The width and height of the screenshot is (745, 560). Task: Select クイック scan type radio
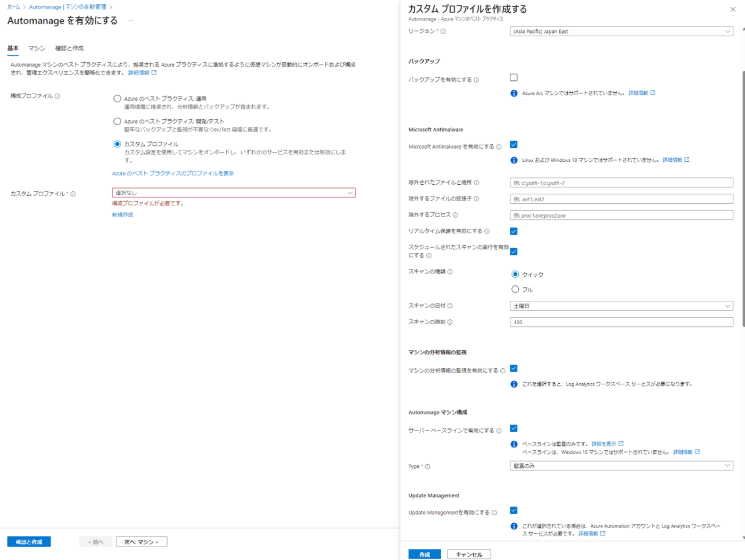point(515,275)
